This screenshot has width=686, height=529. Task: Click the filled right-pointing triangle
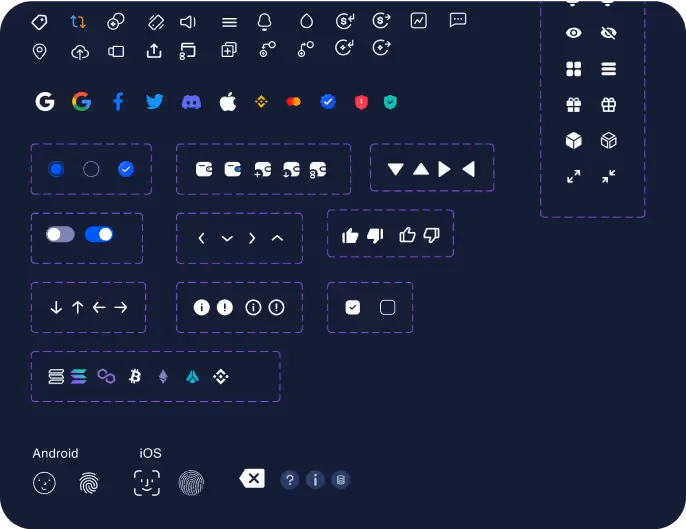444,169
